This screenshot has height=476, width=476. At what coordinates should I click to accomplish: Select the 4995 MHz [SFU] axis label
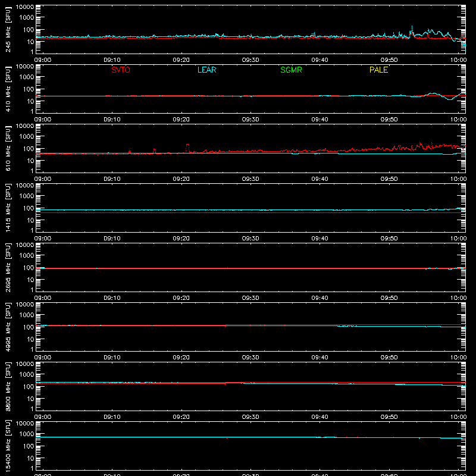(x=8, y=327)
